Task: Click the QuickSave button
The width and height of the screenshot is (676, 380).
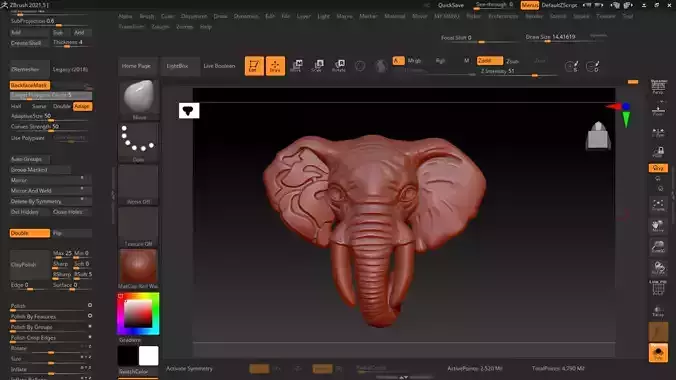Action: [x=451, y=5]
